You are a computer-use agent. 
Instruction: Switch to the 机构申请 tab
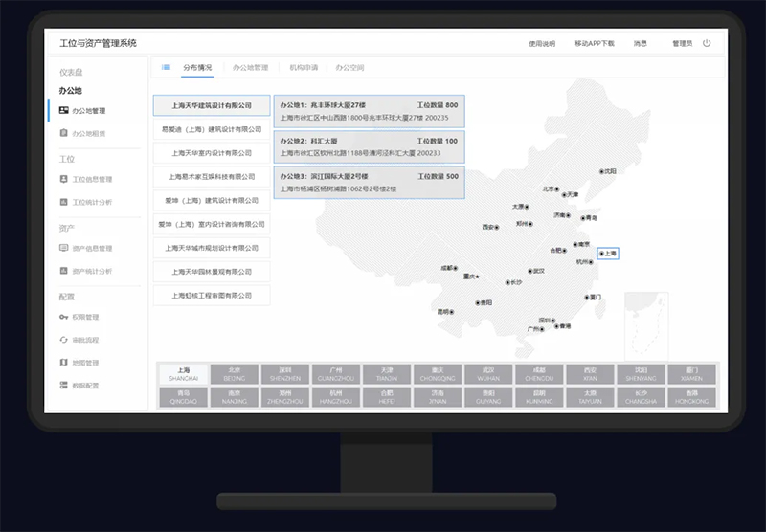click(304, 67)
